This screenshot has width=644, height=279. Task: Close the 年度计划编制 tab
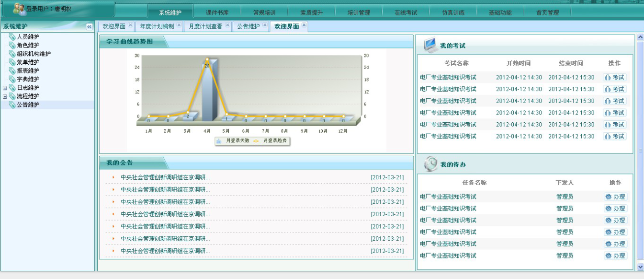(x=179, y=25)
